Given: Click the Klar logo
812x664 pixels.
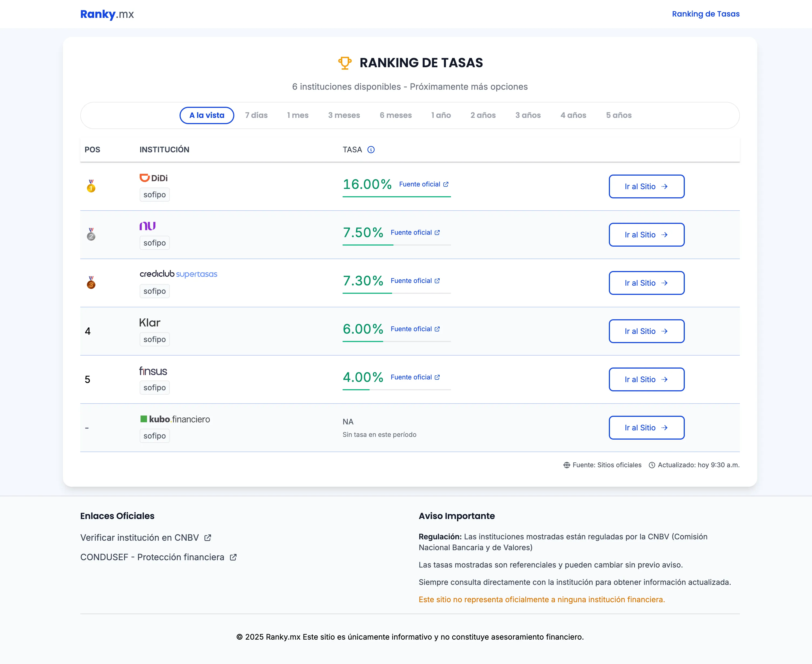Looking at the screenshot, I should click(150, 323).
